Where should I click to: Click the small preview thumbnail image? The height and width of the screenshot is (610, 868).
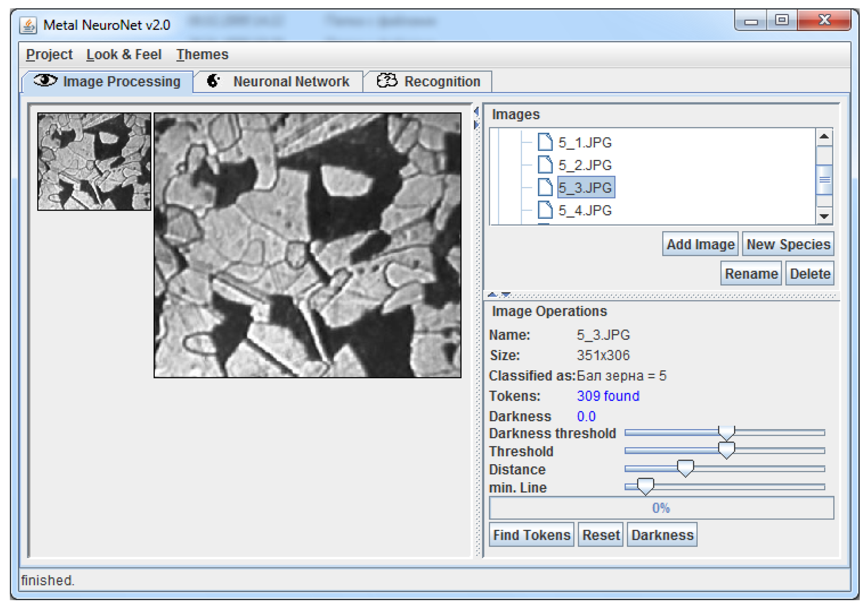click(x=94, y=161)
